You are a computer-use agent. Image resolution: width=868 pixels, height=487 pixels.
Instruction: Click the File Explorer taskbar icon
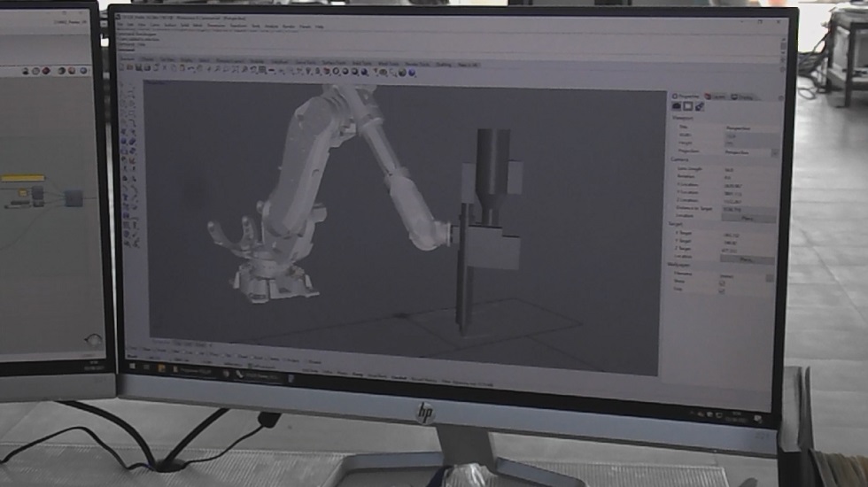coord(162,366)
